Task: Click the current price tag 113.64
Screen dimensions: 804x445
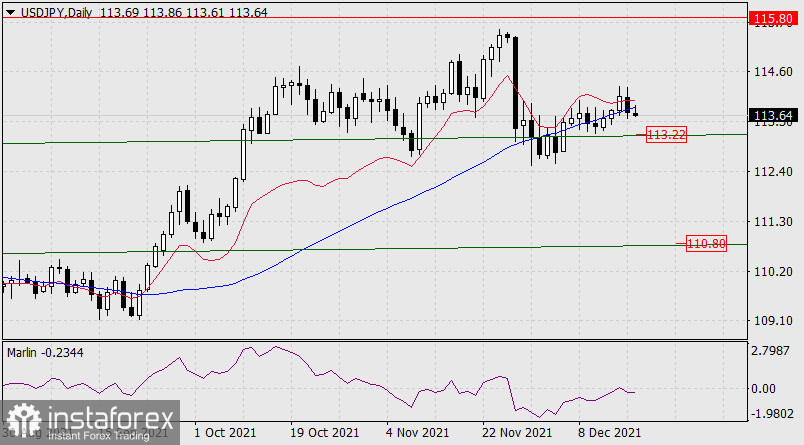Action: point(774,115)
